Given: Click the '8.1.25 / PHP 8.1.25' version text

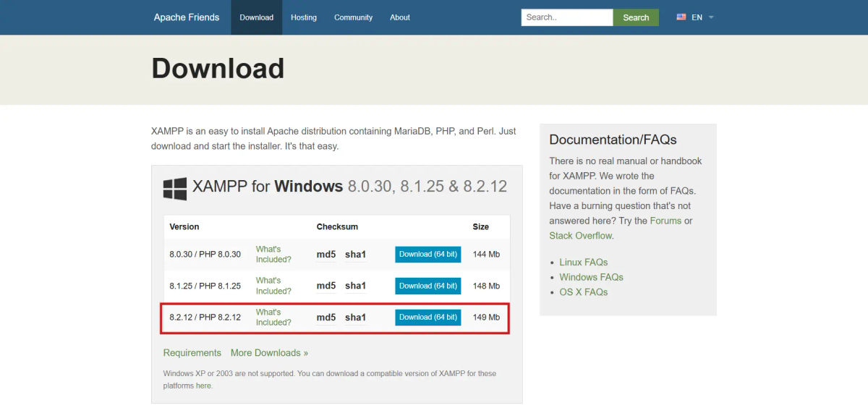Looking at the screenshot, I should click(x=205, y=286).
